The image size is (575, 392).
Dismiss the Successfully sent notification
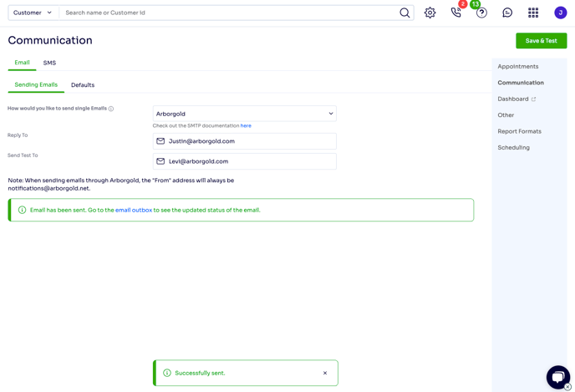point(325,373)
